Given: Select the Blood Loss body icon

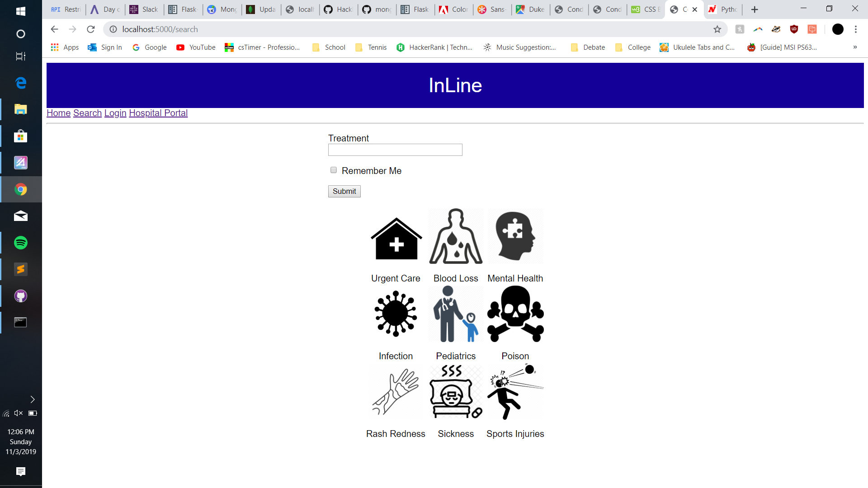Looking at the screenshot, I should pos(456,236).
